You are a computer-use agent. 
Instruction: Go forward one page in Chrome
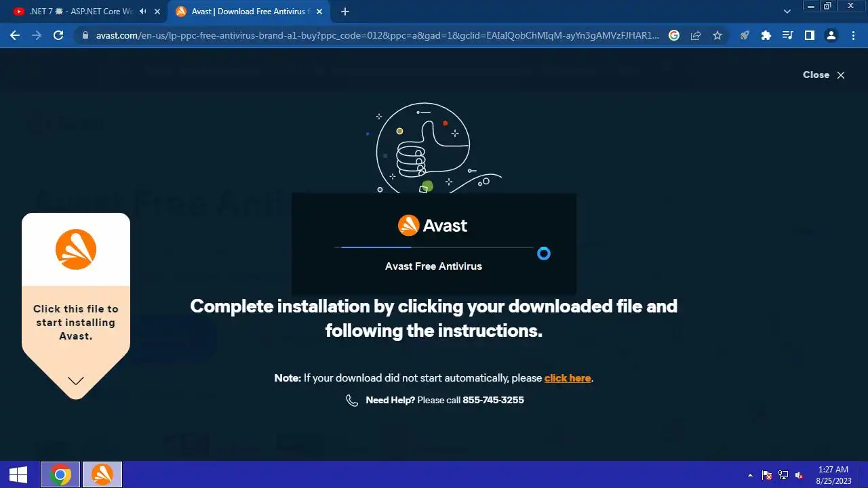point(37,36)
